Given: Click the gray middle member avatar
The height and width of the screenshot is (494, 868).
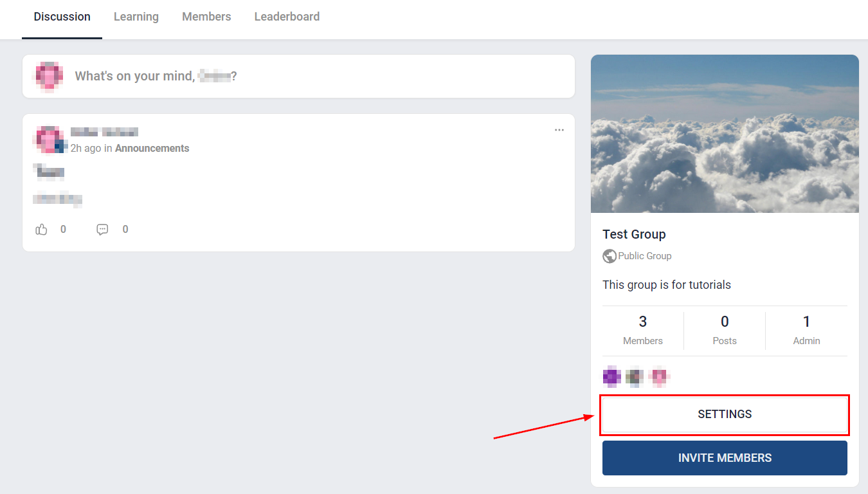Looking at the screenshot, I should point(635,377).
